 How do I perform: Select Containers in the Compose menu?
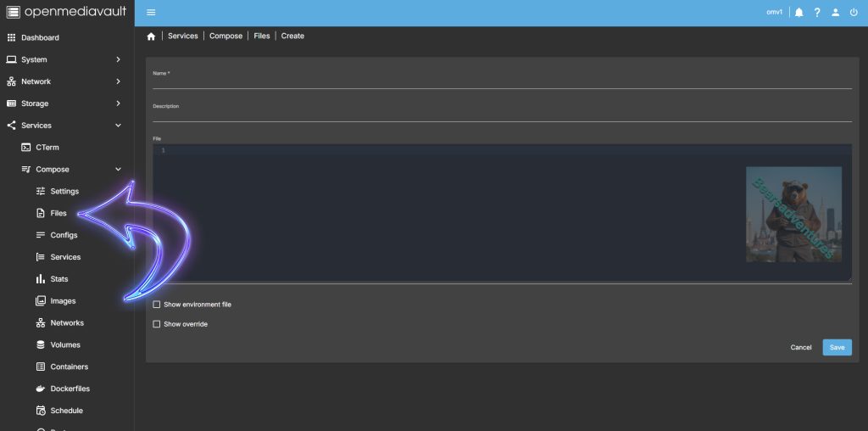click(69, 367)
